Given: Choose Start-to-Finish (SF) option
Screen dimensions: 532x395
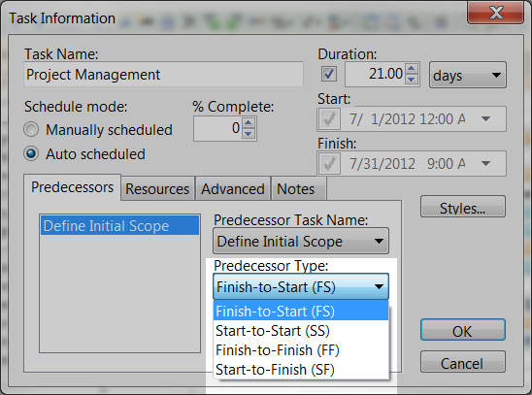Looking at the screenshot, I should tap(301, 369).
